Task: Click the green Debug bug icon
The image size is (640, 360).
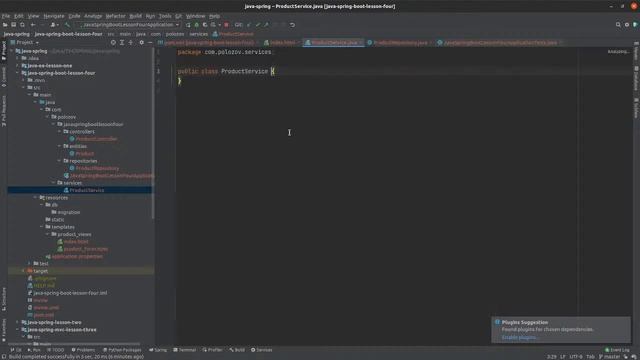Action: click(x=196, y=25)
